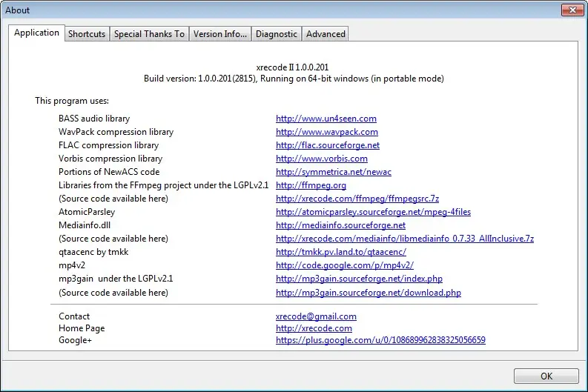Switch to the Shortcuts tab
The height and width of the screenshot is (392, 588).
point(87,34)
